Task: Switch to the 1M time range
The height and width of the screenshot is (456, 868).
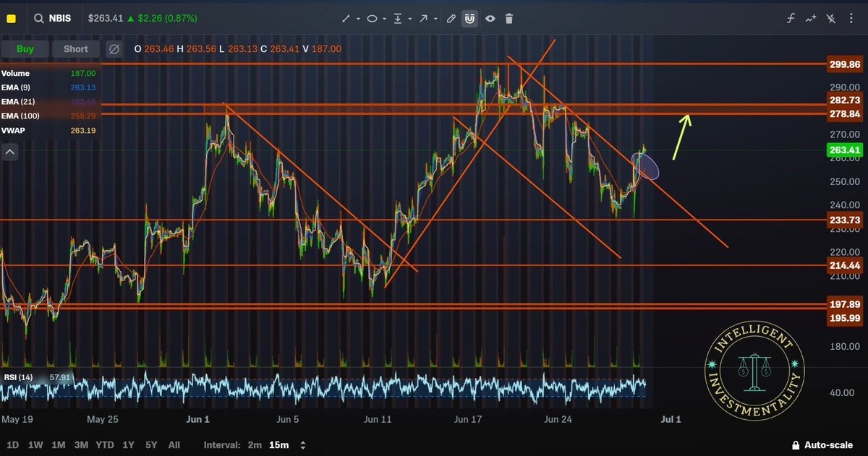Action: coord(59,445)
